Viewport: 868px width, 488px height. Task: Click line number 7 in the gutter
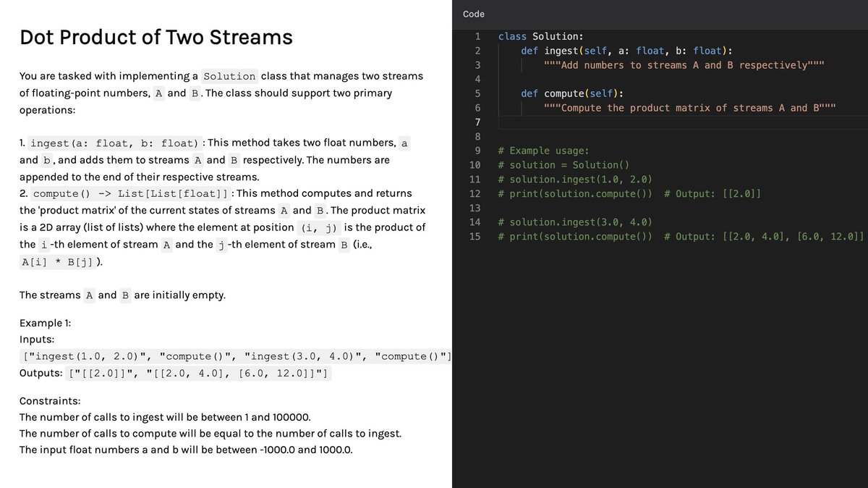click(x=477, y=122)
